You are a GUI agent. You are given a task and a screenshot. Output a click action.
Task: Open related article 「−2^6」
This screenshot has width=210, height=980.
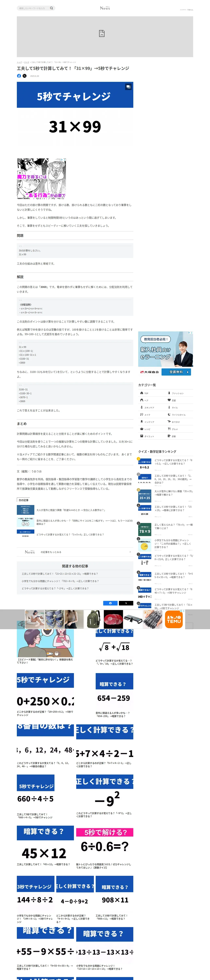pyautogui.click(x=55, y=588)
